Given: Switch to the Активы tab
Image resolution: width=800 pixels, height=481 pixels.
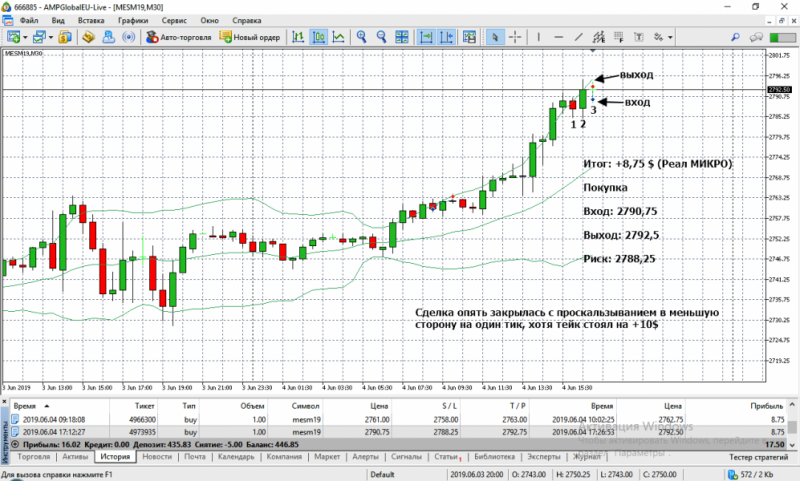Looking at the screenshot, I should point(76,457).
